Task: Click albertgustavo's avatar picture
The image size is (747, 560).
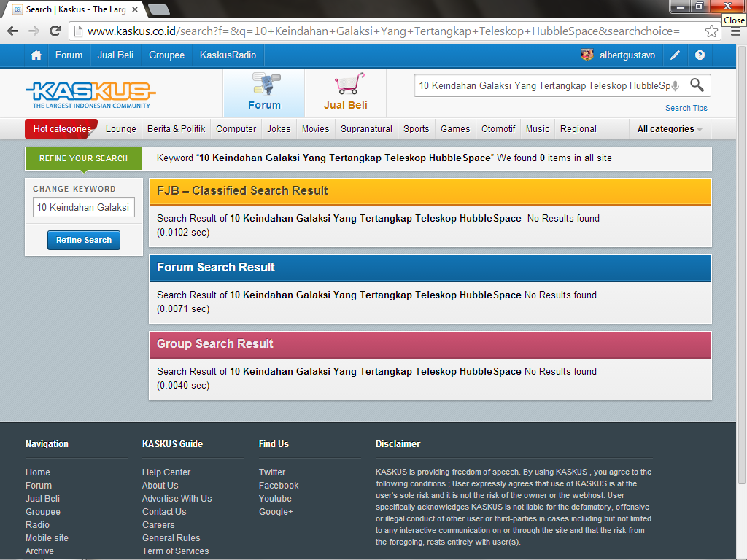Action: (x=587, y=55)
